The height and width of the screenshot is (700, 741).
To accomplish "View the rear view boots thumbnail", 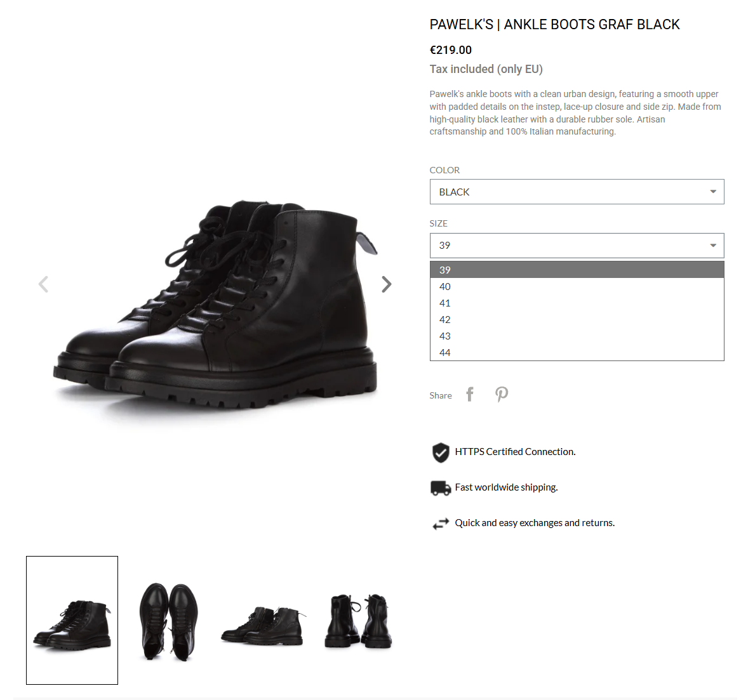I will coord(357,621).
